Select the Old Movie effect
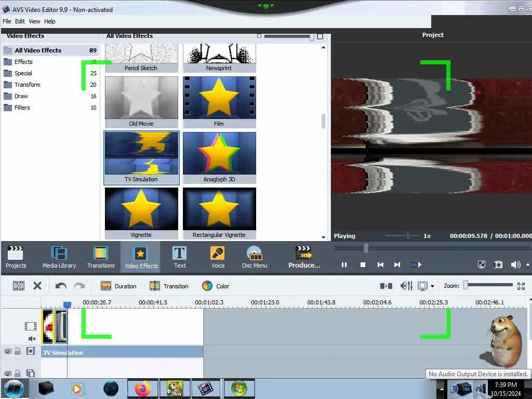Screen dimensions: 532x399 pyautogui.click(x=141, y=102)
